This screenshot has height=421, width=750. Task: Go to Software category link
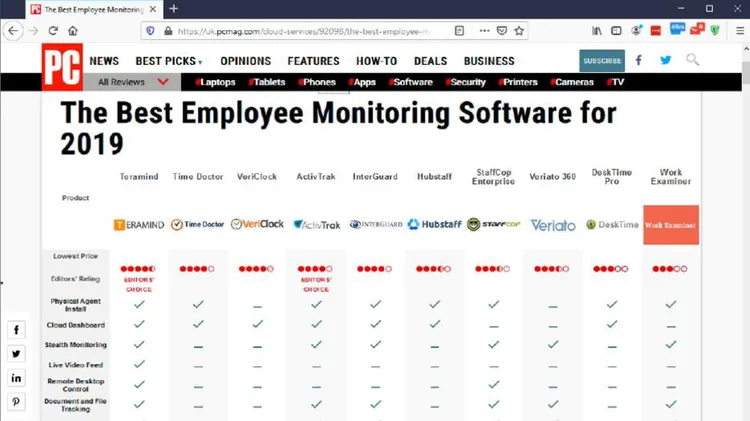[411, 82]
